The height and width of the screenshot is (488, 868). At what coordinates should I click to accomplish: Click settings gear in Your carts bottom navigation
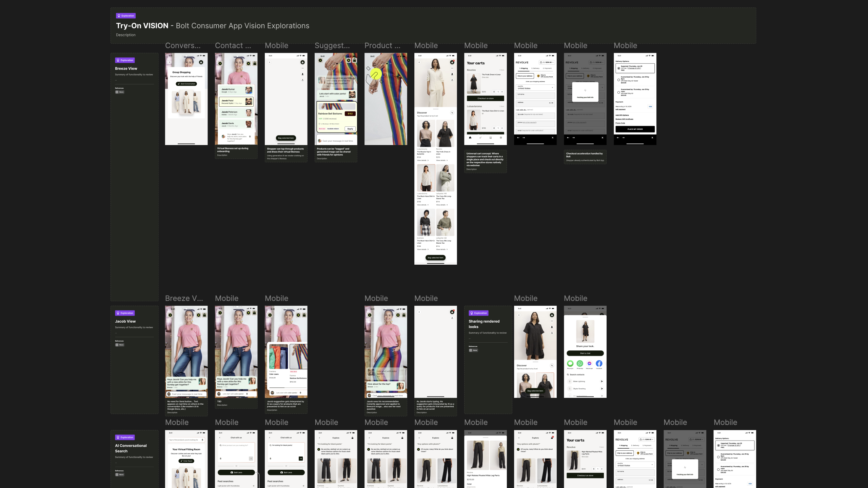pos(501,138)
